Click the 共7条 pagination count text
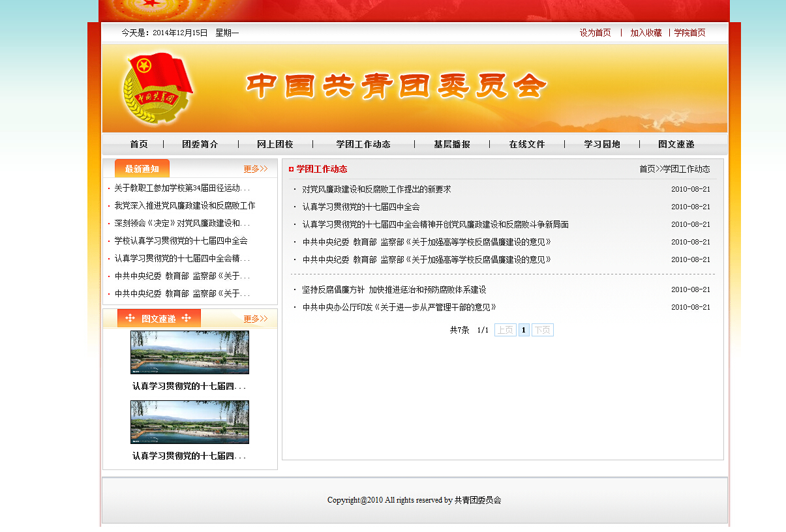The width and height of the screenshot is (786, 532). [x=459, y=330]
